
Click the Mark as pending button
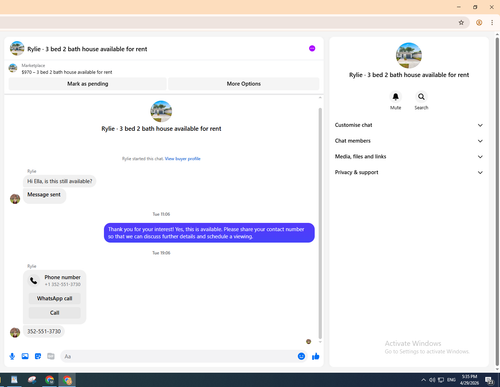tap(87, 84)
